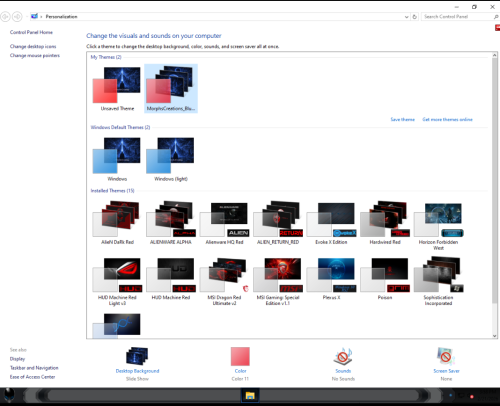Click the Personalization breadcrumb in address bar
Image resolution: width=500 pixels, height=406 pixels.
61,17
